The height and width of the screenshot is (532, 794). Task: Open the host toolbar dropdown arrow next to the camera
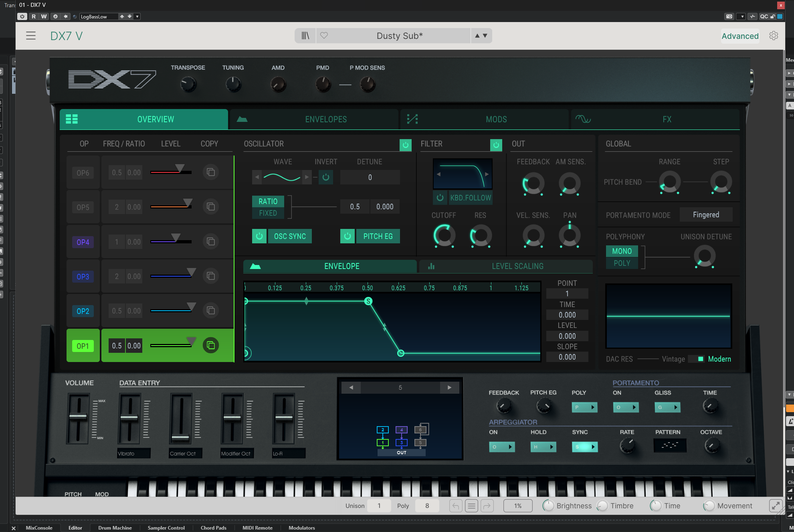[741, 16]
